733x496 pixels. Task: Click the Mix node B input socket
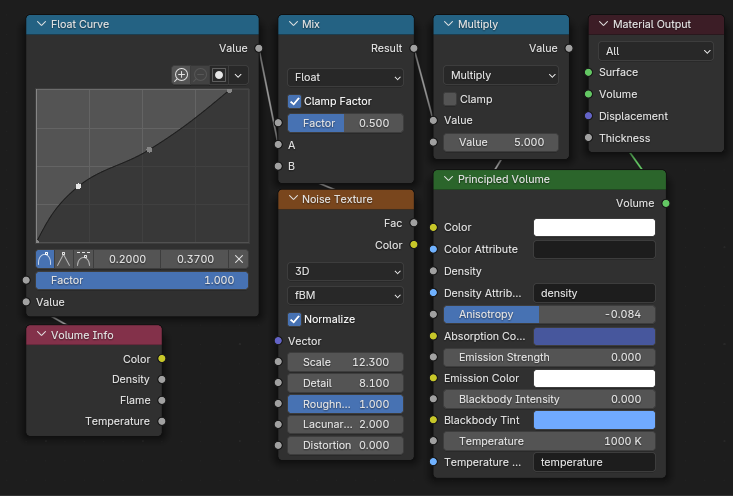click(278, 166)
